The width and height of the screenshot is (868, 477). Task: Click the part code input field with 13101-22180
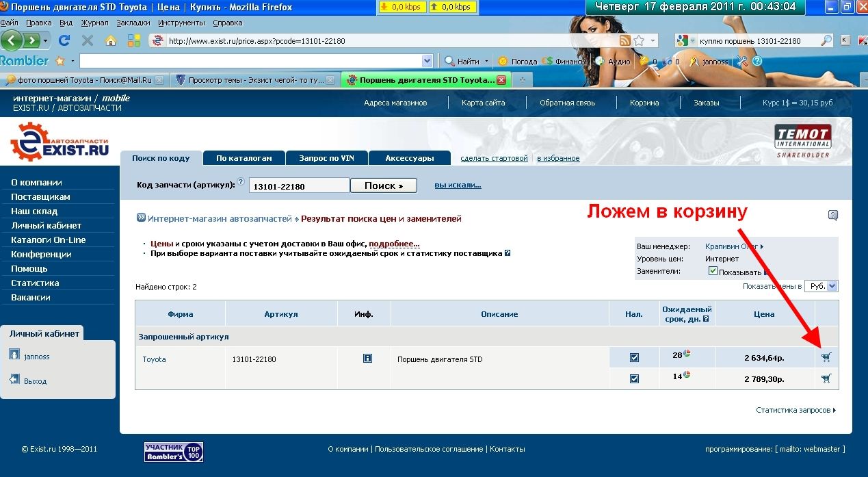coord(299,186)
